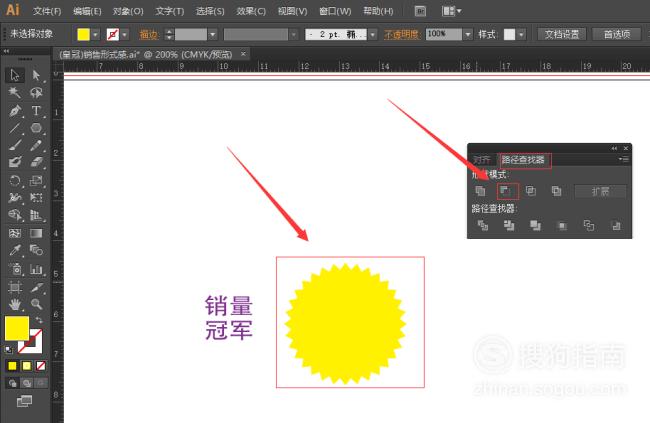Viewport: 650px width, 423px height.
Task: Open the Pathfinder panel options menu
Action: coord(623,159)
